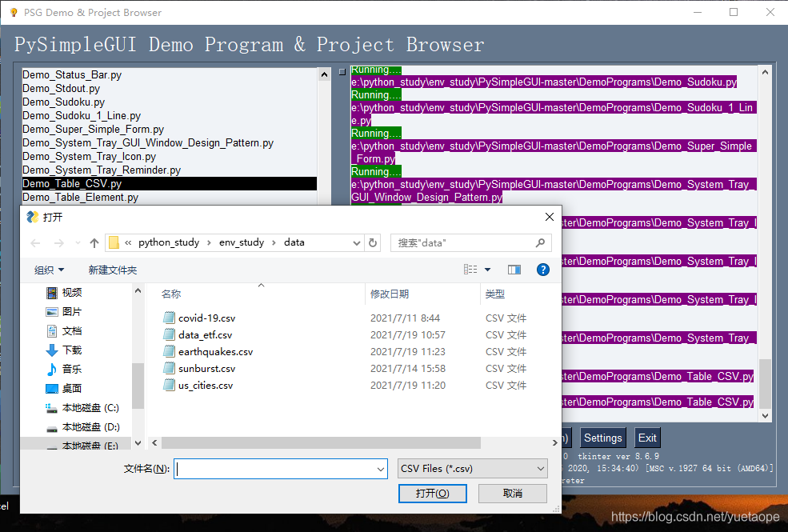The image size is (788, 532).
Task: Focus the search "data" field
Action: coord(471,243)
